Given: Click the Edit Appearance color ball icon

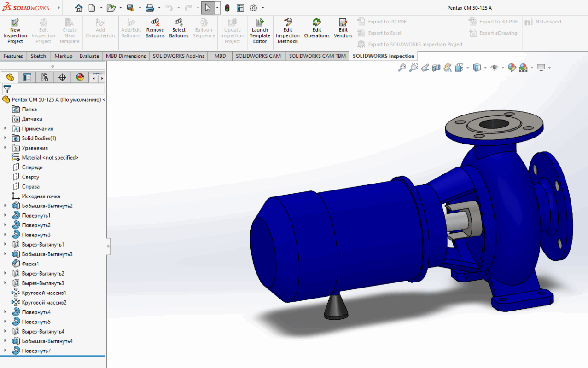Looking at the screenshot, I should (512, 68).
